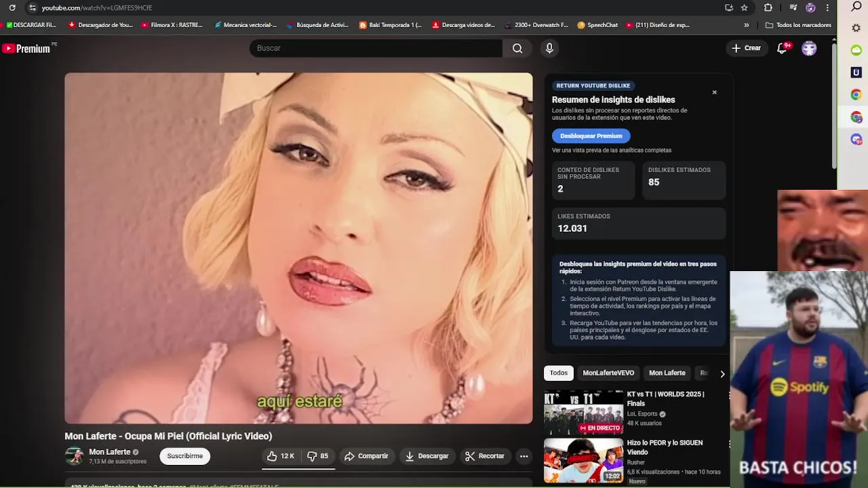Open the Chrome three-dot menu

(x=827, y=7)
